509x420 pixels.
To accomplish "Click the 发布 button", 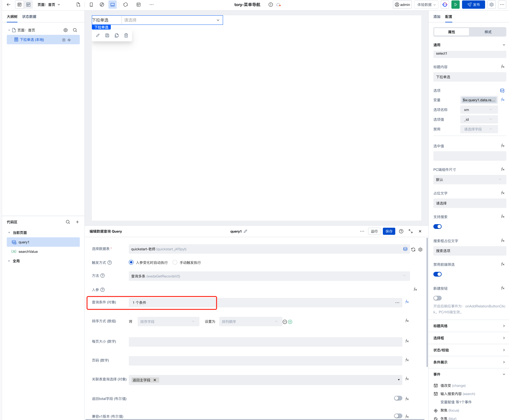I will [x=473, y=5].
